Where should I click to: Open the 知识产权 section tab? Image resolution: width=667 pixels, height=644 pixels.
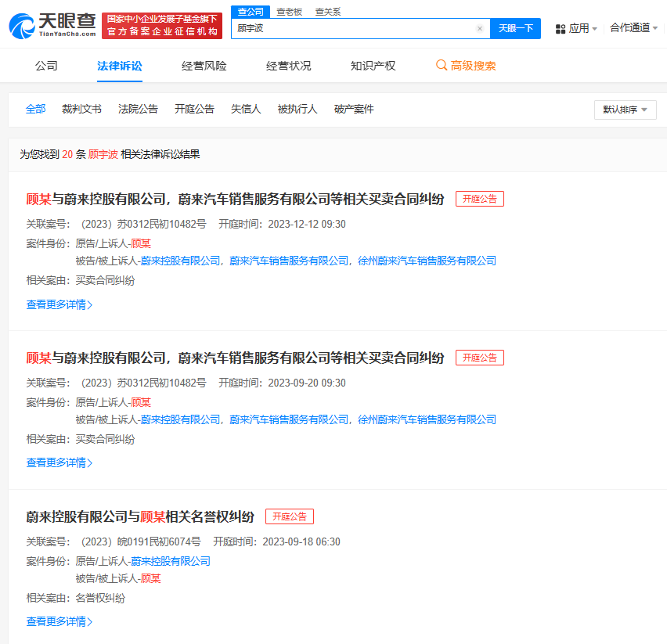pyautogui.click(x=373, y=66)
